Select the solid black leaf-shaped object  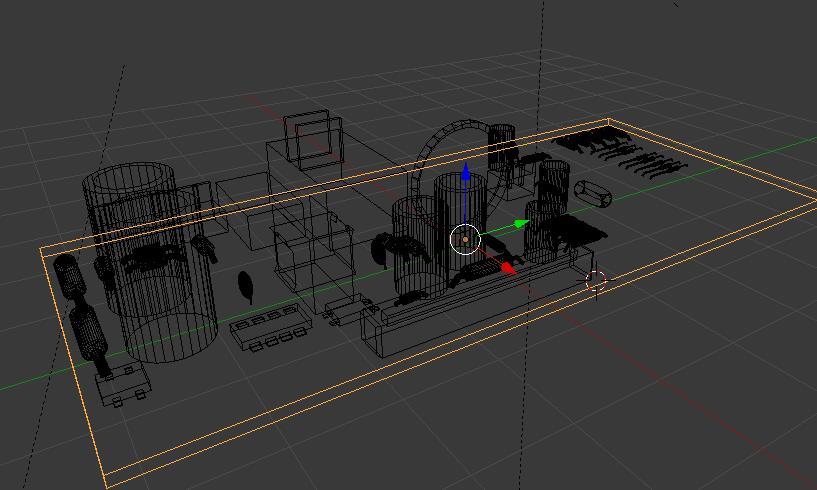point(245,286)
